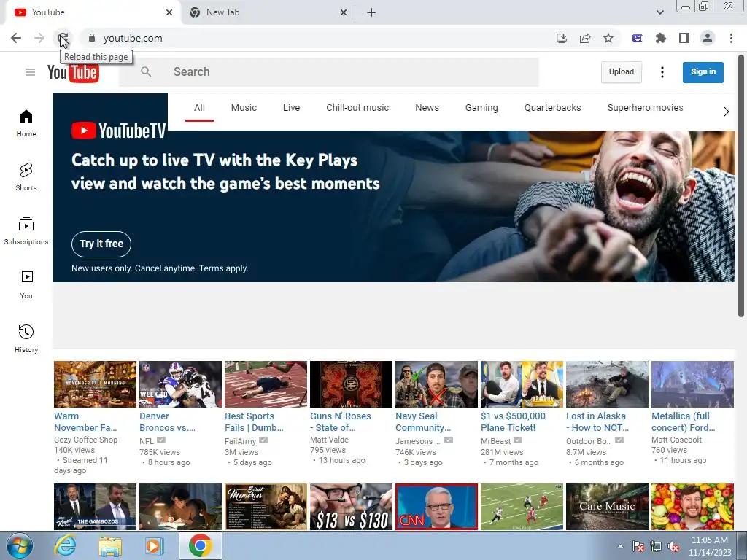
Task: Select the Live category chip
Action: pyautogui.click(x=291, y=108)
